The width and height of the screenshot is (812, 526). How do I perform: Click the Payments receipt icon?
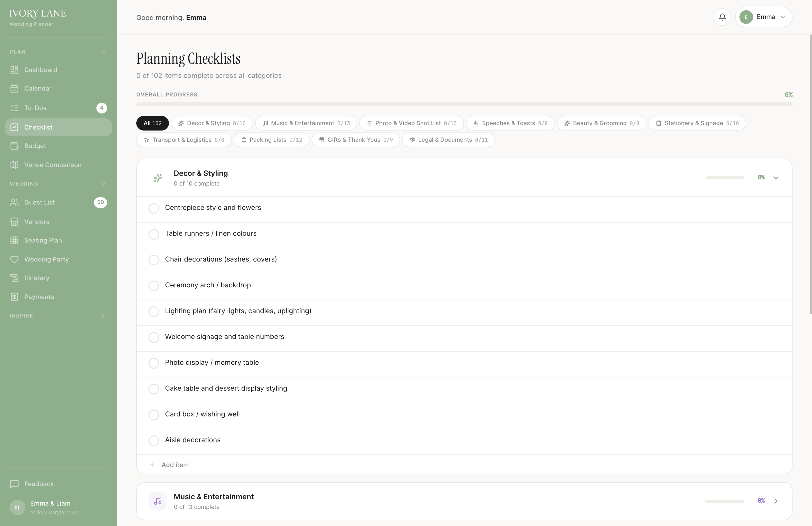(x=14, y=297)
